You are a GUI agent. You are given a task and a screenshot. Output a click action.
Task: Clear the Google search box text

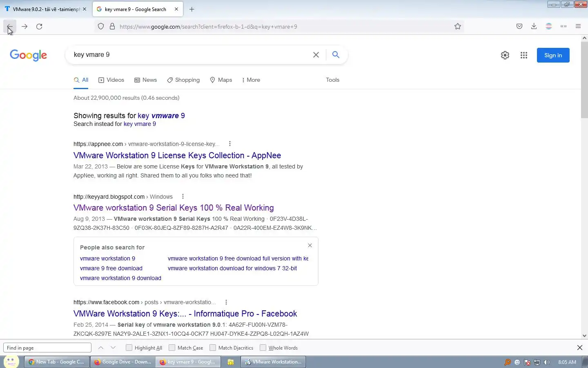[x=316, y=55]
